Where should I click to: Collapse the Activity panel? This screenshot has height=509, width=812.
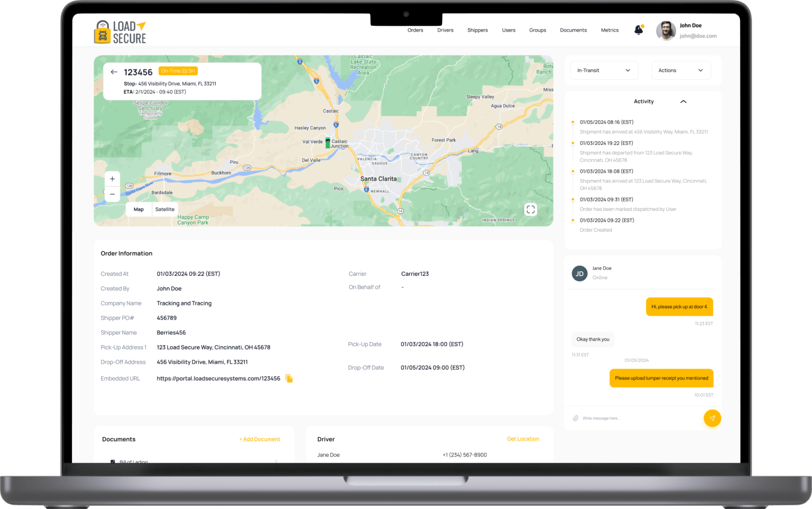pos(683,101)
